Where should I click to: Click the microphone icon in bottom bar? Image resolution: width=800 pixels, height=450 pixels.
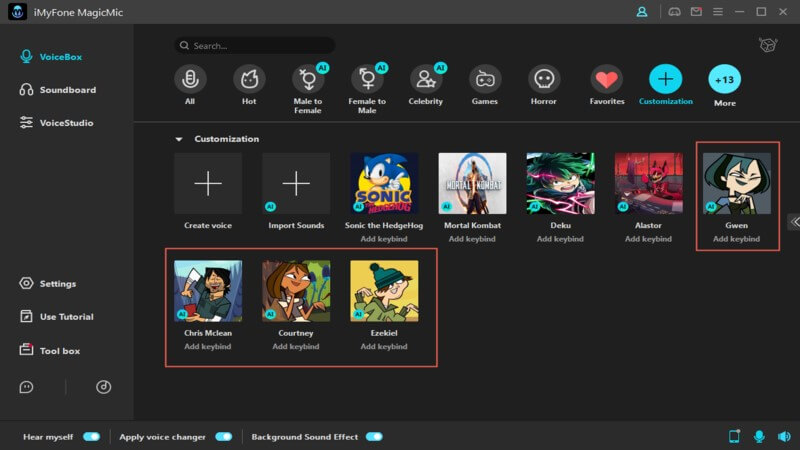759,436
